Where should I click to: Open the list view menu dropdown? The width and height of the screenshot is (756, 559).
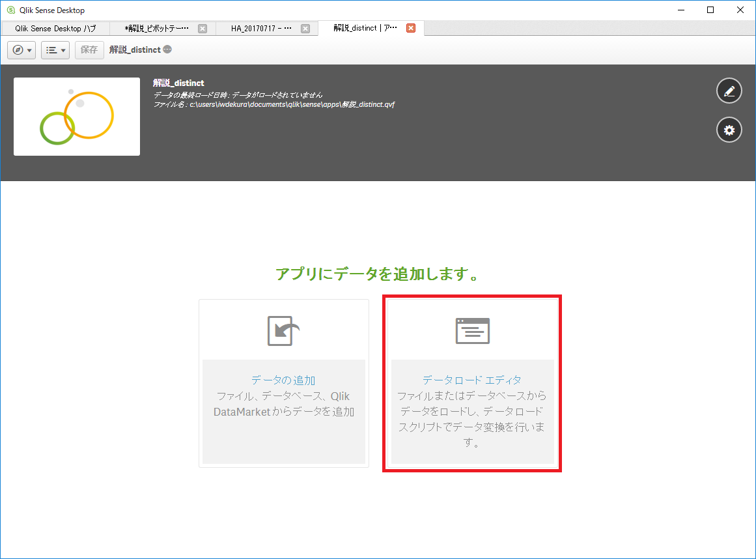coord(55,50)
